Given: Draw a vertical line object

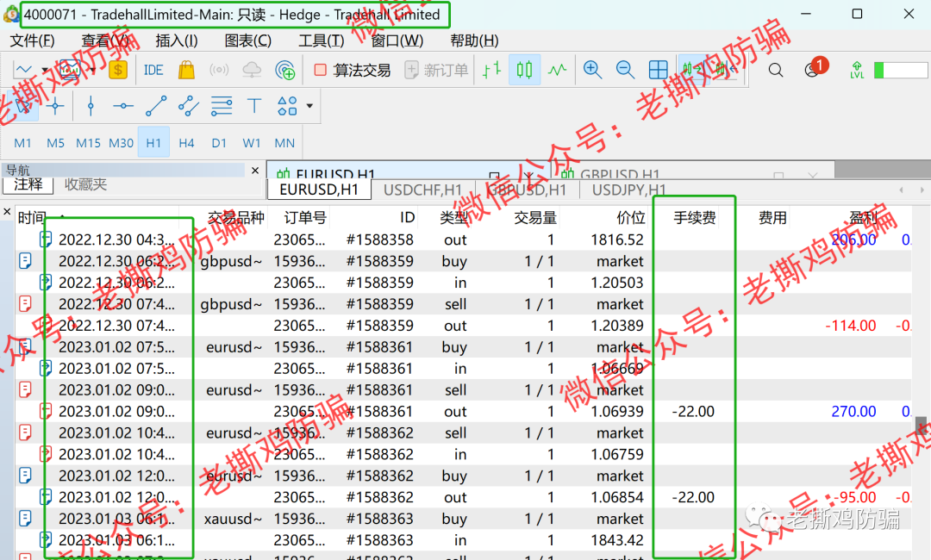Looking at the screenshot, I should 91,106.
